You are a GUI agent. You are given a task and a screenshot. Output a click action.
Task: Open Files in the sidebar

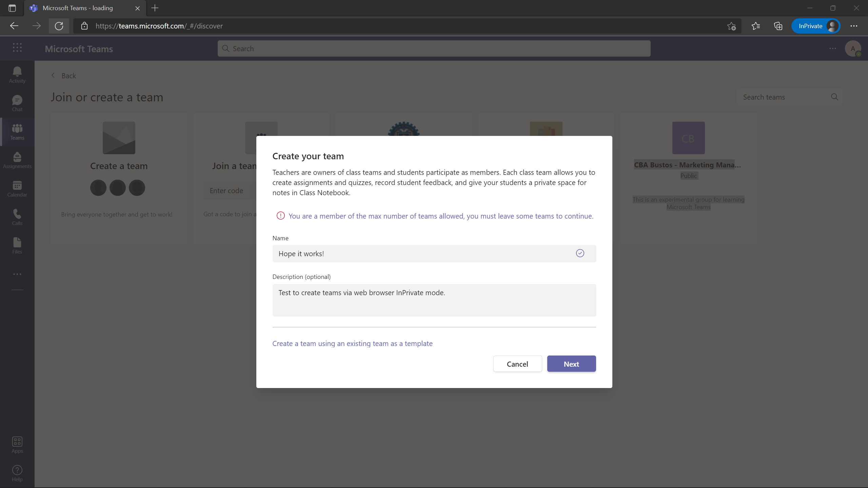(x=17, y=245)
